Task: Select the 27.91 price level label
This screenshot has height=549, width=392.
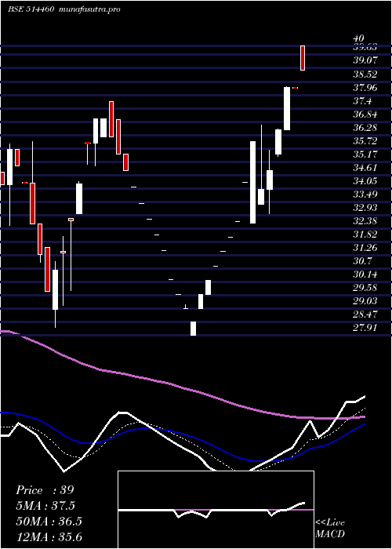Action: pos(365,328)
